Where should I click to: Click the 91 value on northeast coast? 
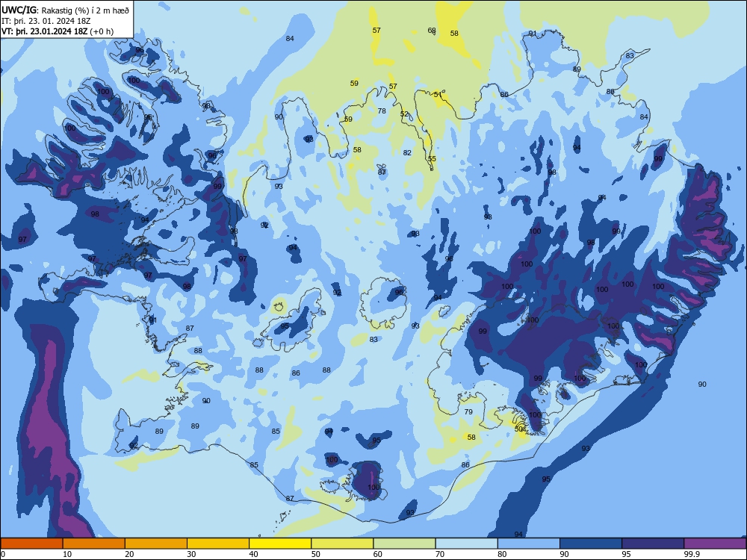(x=533, y=34)
